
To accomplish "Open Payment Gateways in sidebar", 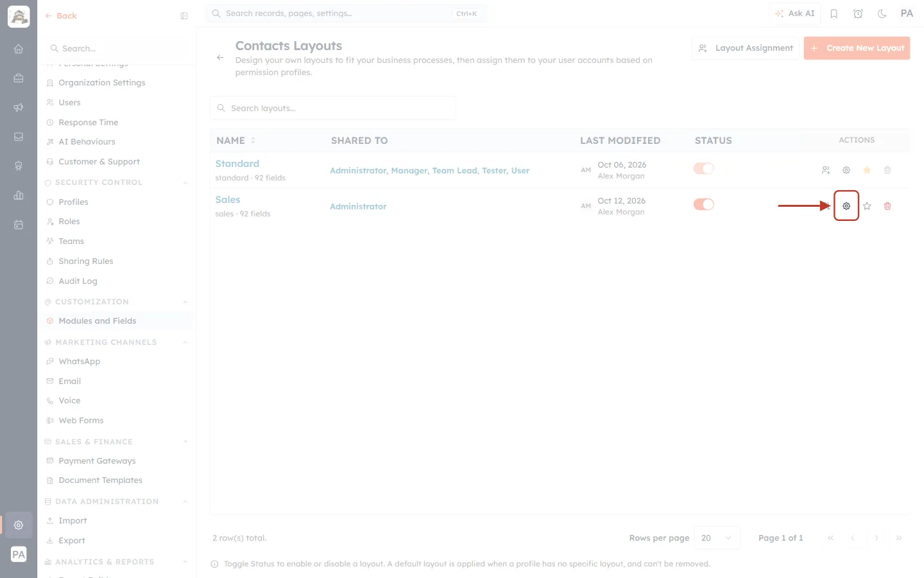I will 97,461.
